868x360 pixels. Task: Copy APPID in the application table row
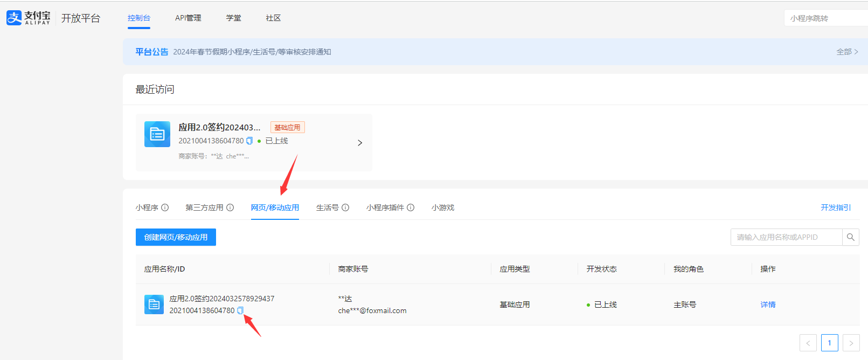coord(240,310)
